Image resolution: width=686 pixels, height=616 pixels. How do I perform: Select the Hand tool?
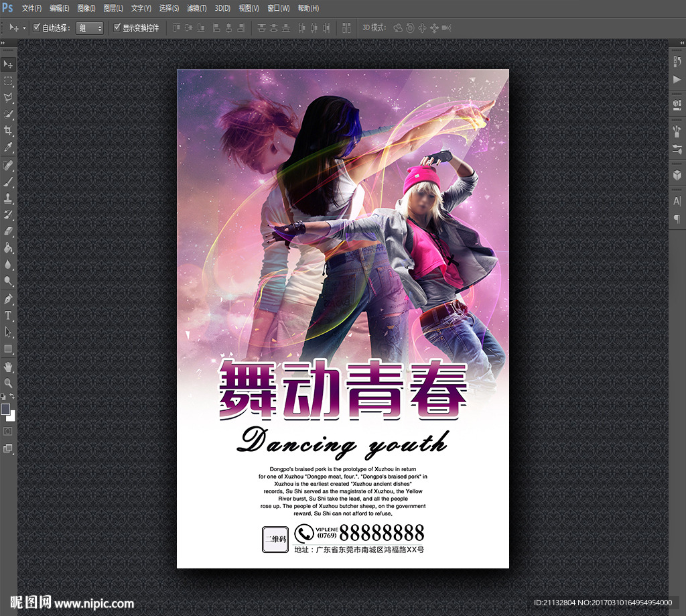8,367
